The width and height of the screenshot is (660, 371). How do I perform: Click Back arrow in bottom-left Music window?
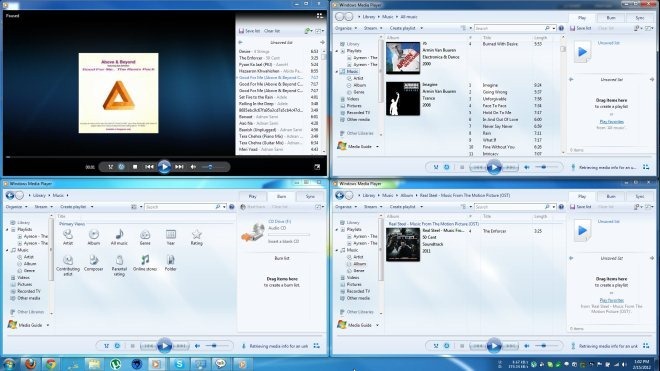pyautogui.click(x=10, y=195)
